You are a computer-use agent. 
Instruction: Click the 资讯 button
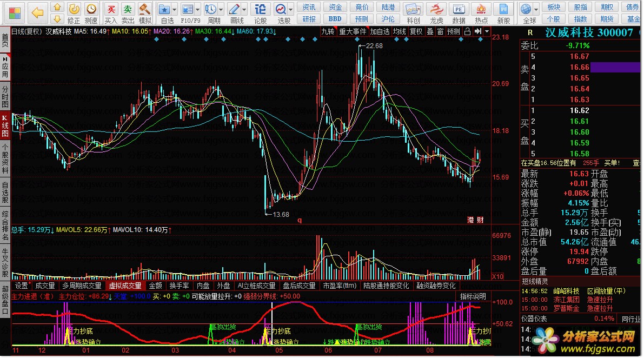(309, 7)
